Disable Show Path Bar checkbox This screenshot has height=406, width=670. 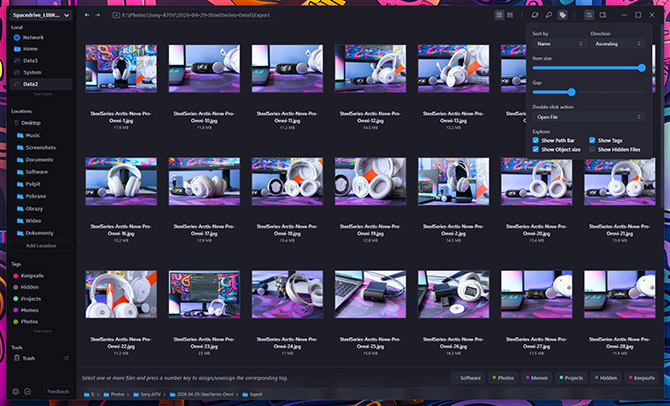(535, 140)
